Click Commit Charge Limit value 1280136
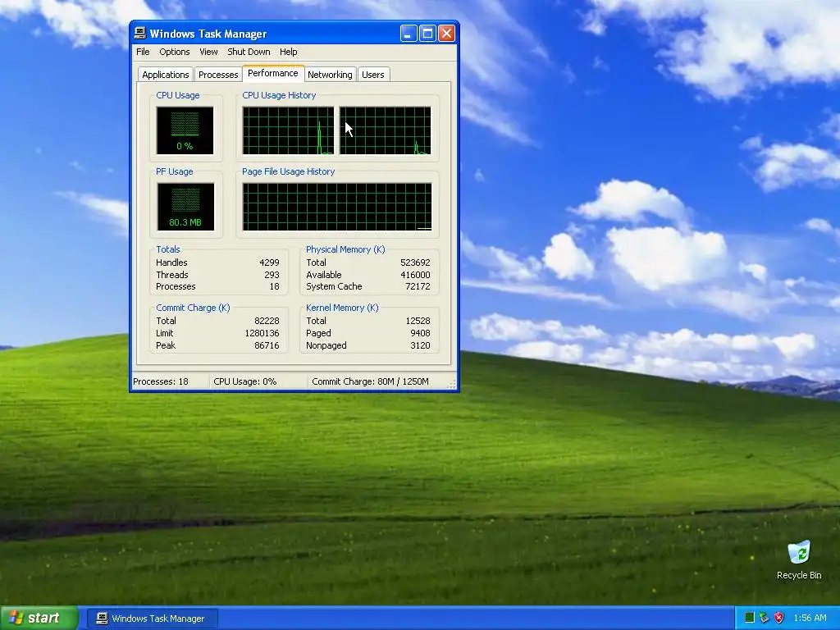840x630 pixels. tap(262, 333)
